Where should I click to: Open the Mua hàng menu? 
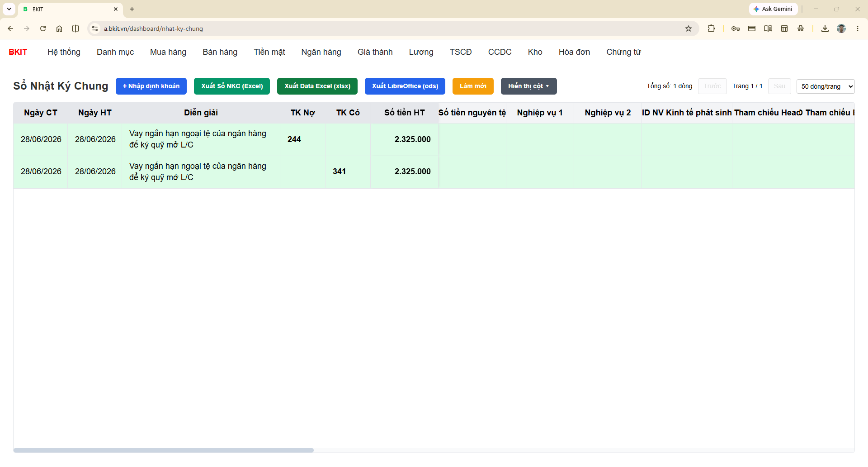coord(168,52)
